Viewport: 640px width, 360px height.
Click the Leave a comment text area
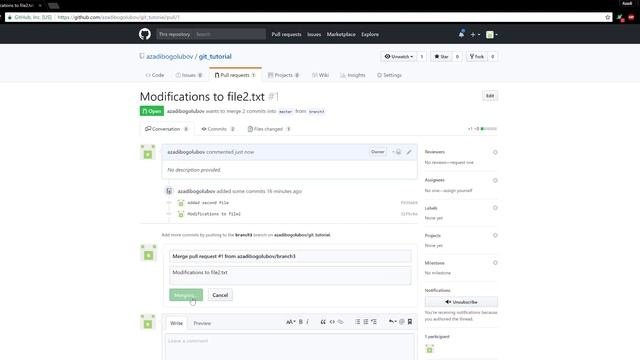click(x=290, y=347)
